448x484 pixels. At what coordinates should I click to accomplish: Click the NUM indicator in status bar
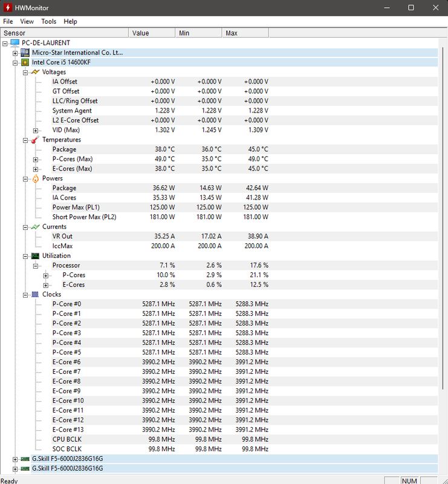(x=409, y=480)
